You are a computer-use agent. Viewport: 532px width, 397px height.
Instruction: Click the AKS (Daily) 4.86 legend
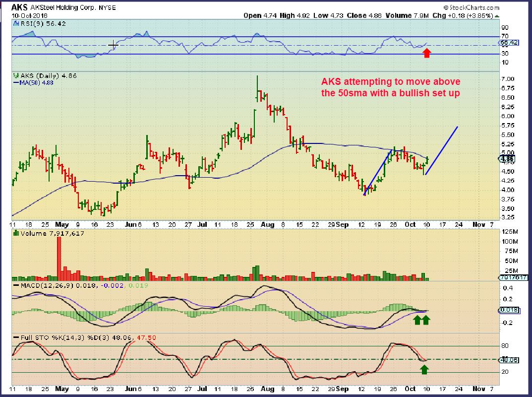pos(49,76)
